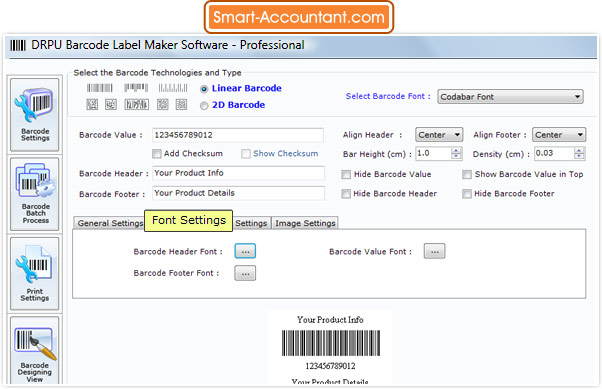Click the third linear barcode sample with thin bars

(x=173, y=88)
